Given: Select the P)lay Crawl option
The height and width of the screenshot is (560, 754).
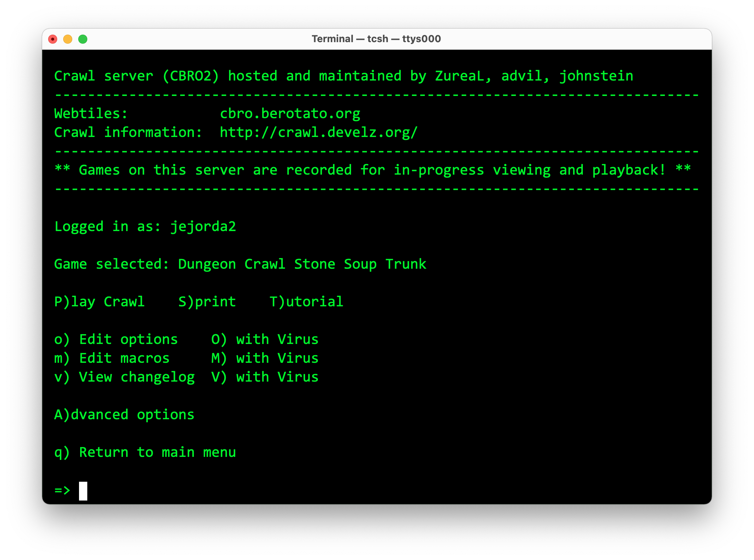Looking at the screenshot, I should [99, 302].
